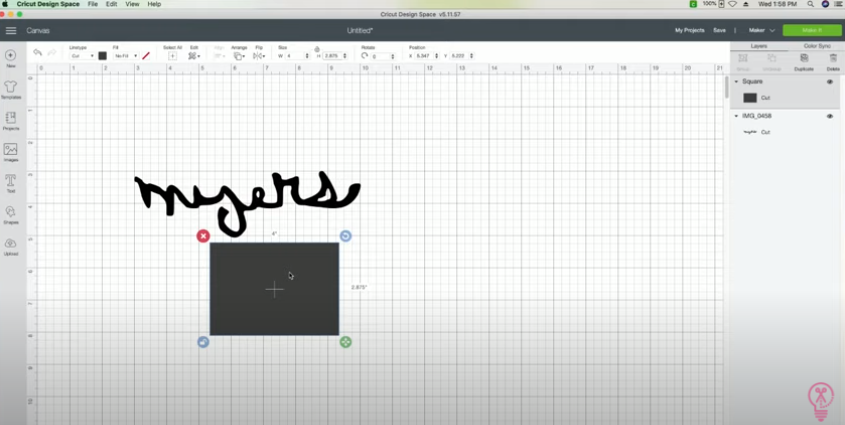Click the Save link
This screenshot has width=845, height=425.
point(719,31)
